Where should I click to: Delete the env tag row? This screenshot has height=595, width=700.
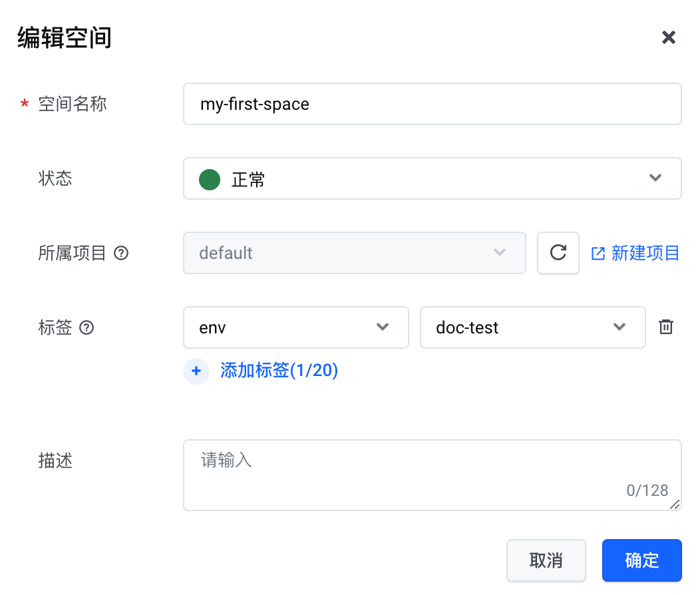665,327
